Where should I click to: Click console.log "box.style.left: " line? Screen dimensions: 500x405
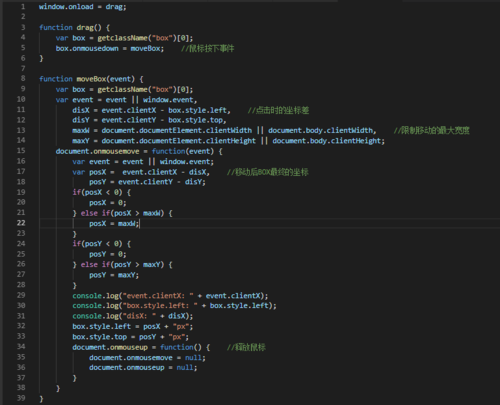(174, 306)
